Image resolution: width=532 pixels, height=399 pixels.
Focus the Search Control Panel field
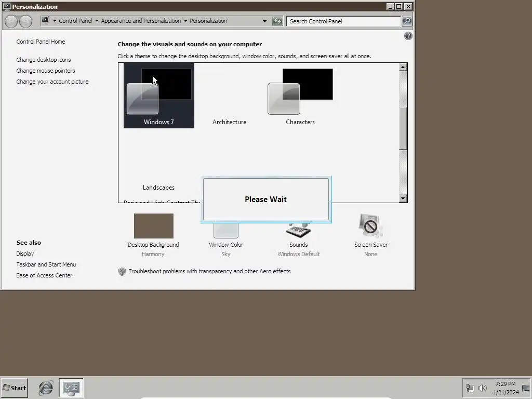pos(343,21)
